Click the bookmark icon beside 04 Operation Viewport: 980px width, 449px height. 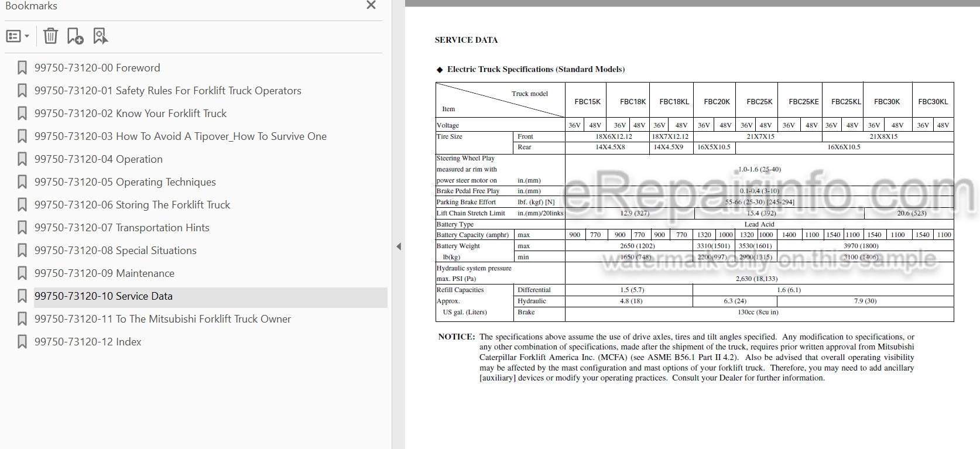(x=22, y=159)
